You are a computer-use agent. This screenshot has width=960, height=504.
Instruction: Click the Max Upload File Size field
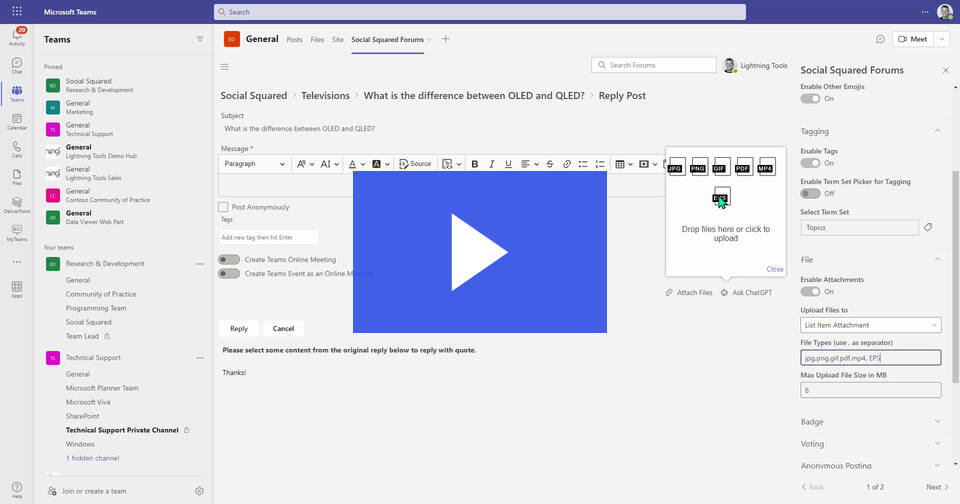(871, 390)
